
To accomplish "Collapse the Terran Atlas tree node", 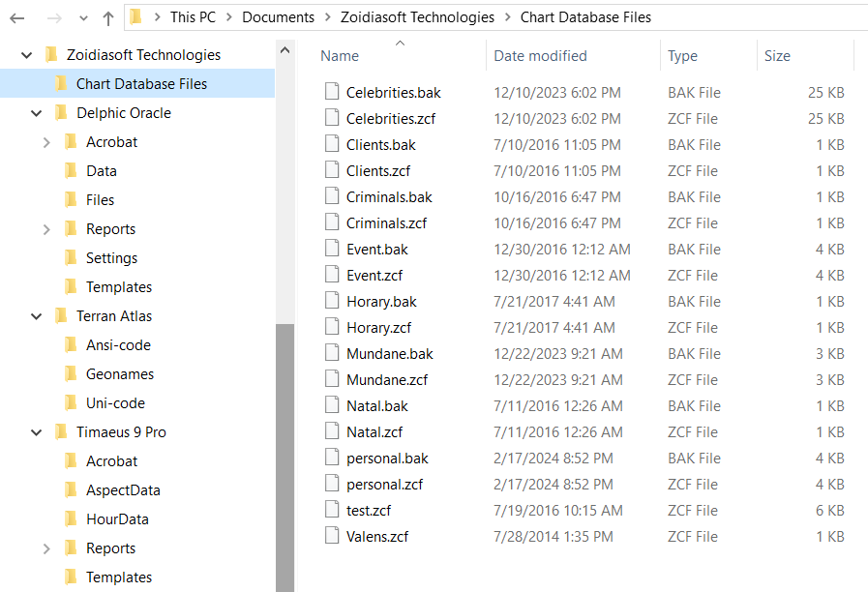I will [x=36, y=316].
